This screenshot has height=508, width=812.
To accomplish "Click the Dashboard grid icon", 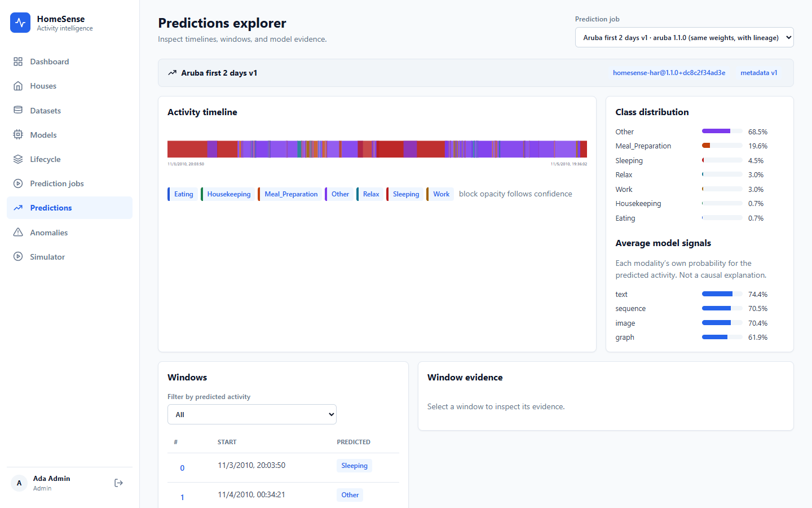I will (x=18, y=62).
